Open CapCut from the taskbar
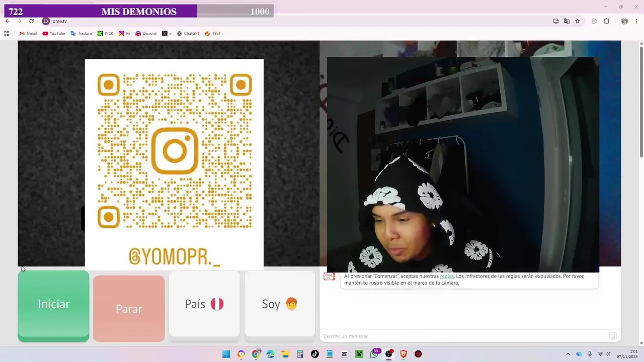 344,354
